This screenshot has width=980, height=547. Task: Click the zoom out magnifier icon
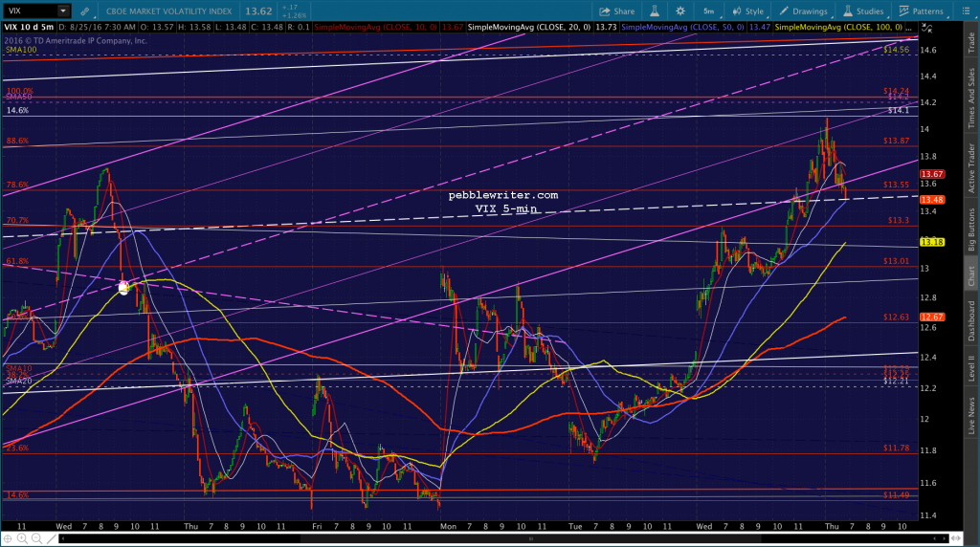pos(36,538)
